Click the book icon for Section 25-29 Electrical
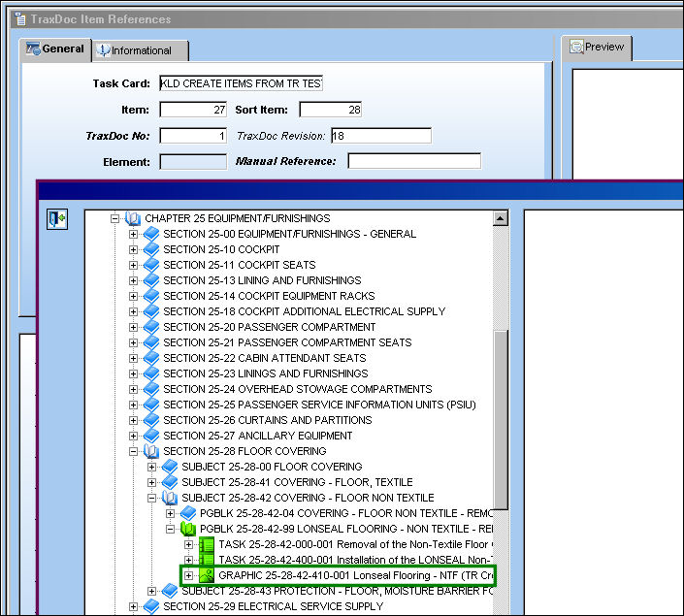Image resolution: width=684 pixels, height=616 pixels. pyautogui.click(x=151, y=606)
